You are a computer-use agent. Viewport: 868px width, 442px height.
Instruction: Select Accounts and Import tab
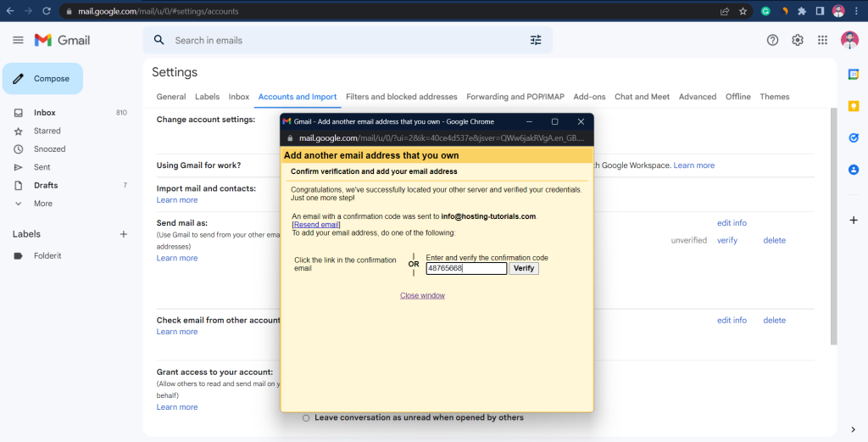298,97
